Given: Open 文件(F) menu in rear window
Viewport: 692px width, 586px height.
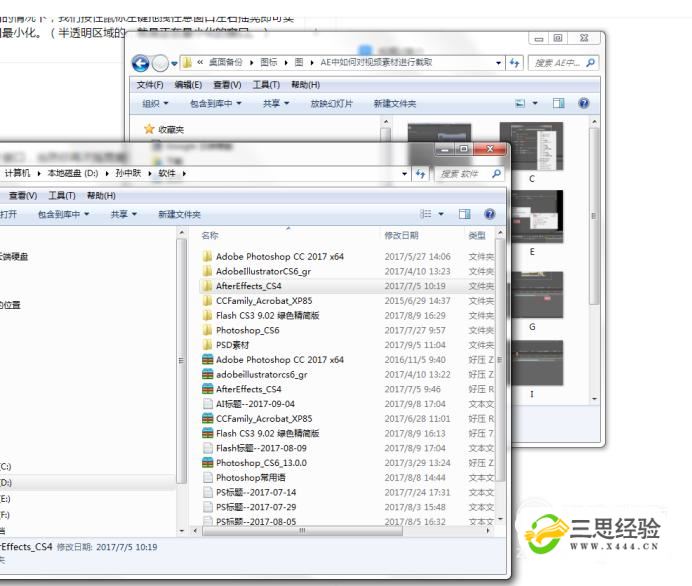Looking at the screenshot, I should point(150,85).
